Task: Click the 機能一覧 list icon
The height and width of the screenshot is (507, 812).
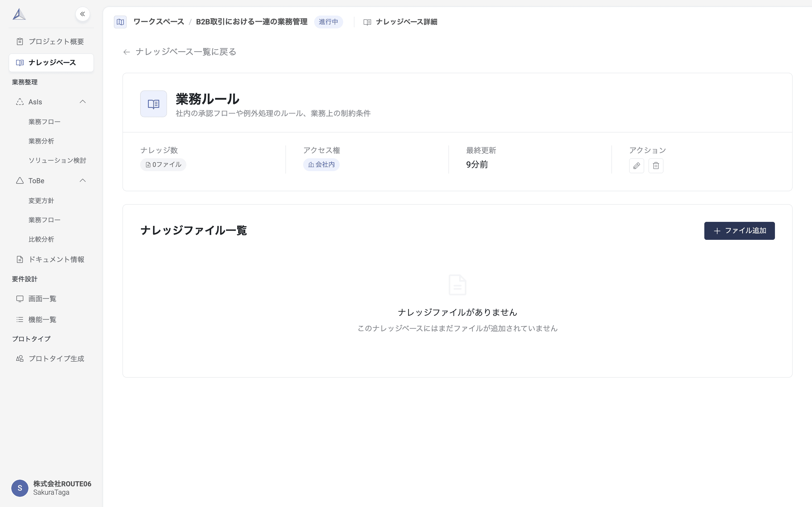Action: click(x=19, y=319)
